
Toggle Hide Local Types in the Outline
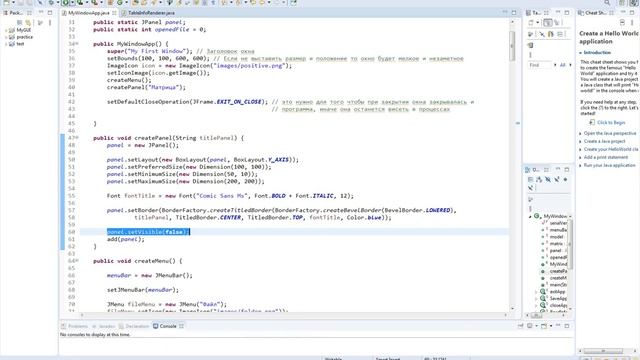coord(531,188)
